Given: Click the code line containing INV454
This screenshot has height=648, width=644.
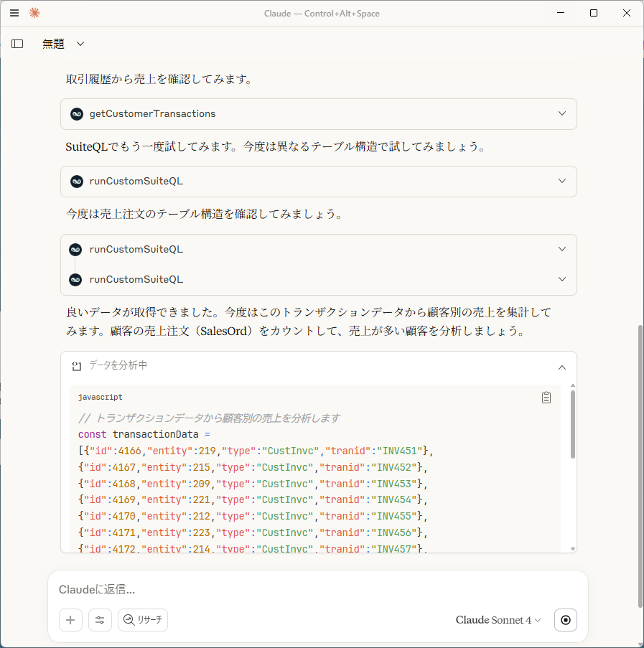Looking at the screenshot, I should [253, 500].
